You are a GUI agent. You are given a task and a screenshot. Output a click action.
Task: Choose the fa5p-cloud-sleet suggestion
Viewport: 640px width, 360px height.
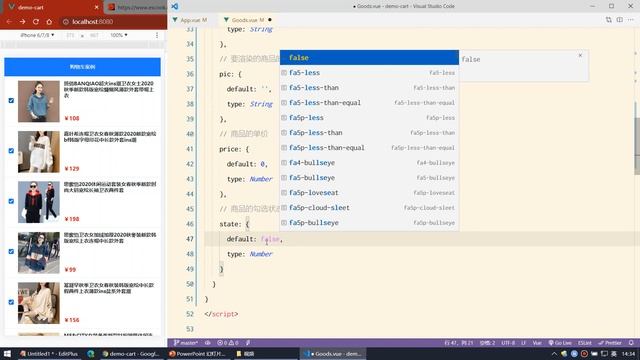[x=369, y=208]
